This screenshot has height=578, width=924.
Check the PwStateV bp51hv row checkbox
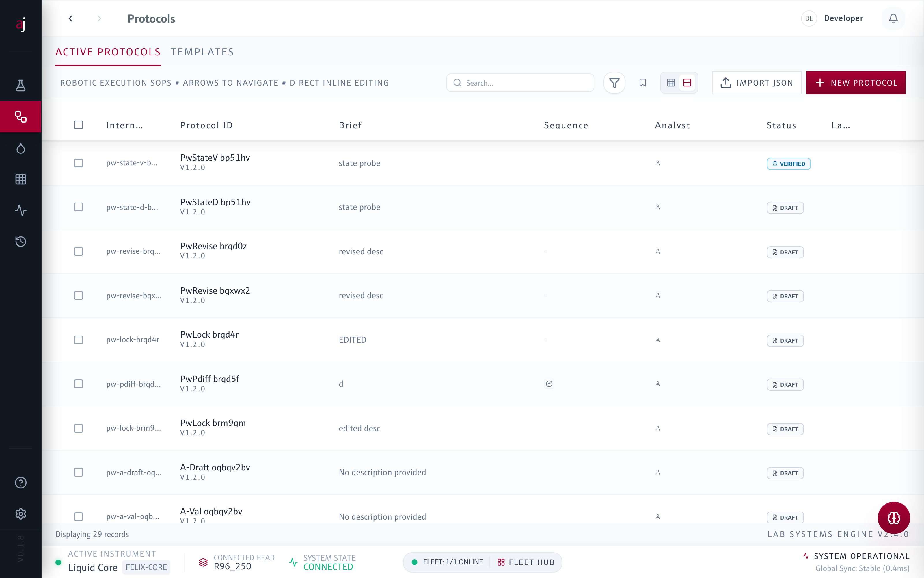[78, 163]
